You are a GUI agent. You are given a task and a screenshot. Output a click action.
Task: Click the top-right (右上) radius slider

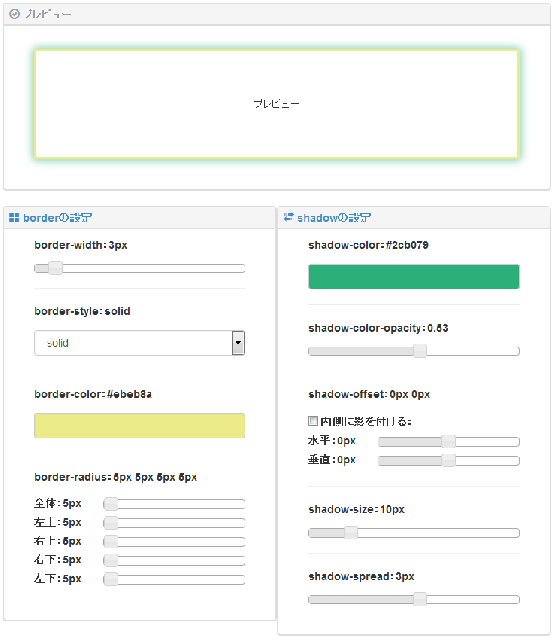pyautogui.click(x=174, y=542)
